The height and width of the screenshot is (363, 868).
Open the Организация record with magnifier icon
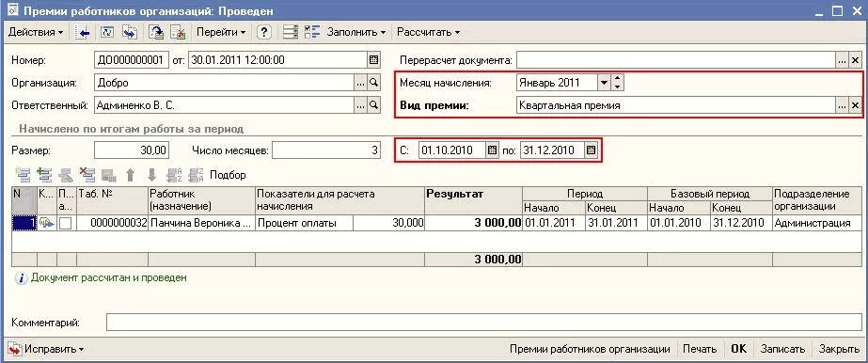pyautogui.click(x=373, y=83)
